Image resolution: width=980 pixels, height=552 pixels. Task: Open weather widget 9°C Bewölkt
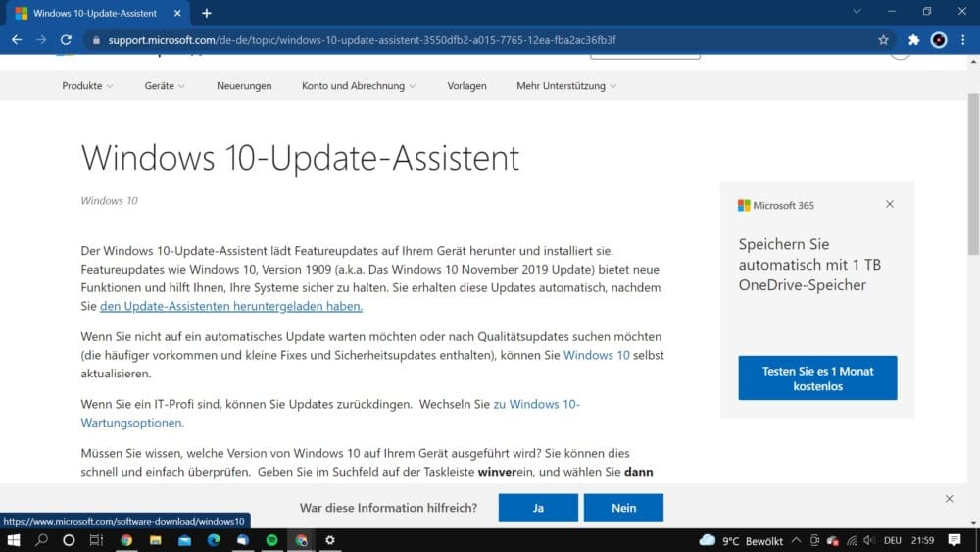pos(741,541)
